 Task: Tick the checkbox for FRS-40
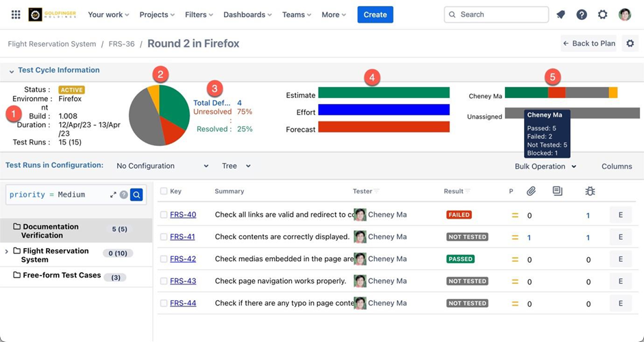[x=164, y=215]
